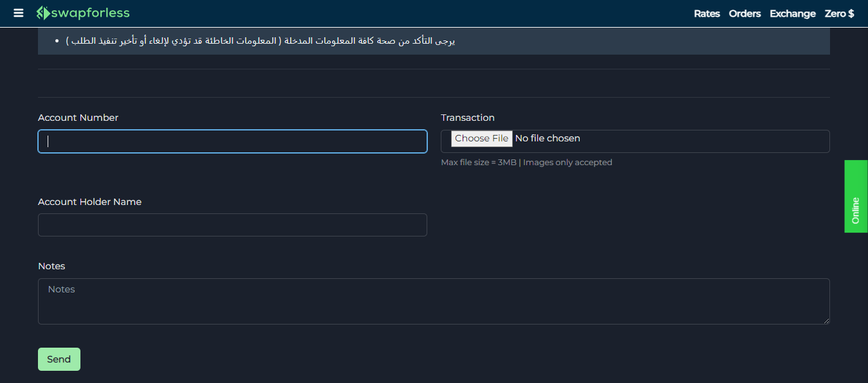Open the Zero $ menu item

coord(839,13)
